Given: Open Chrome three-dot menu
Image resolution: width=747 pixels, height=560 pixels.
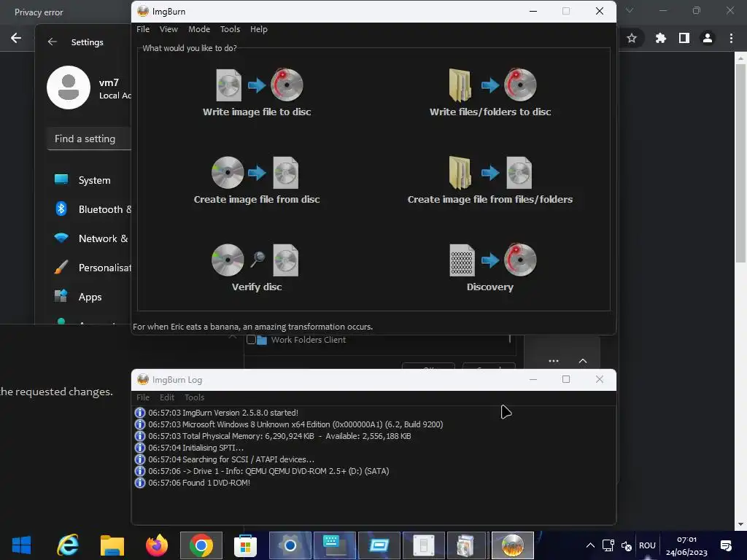Looking at the screenshot, I should [x=731, y=38].
